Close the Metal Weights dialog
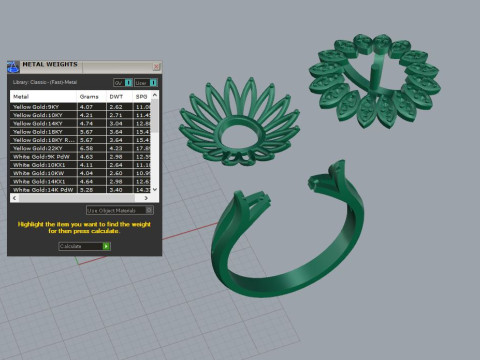This screenshot has height=360, width=480. (x=156, y=67)
